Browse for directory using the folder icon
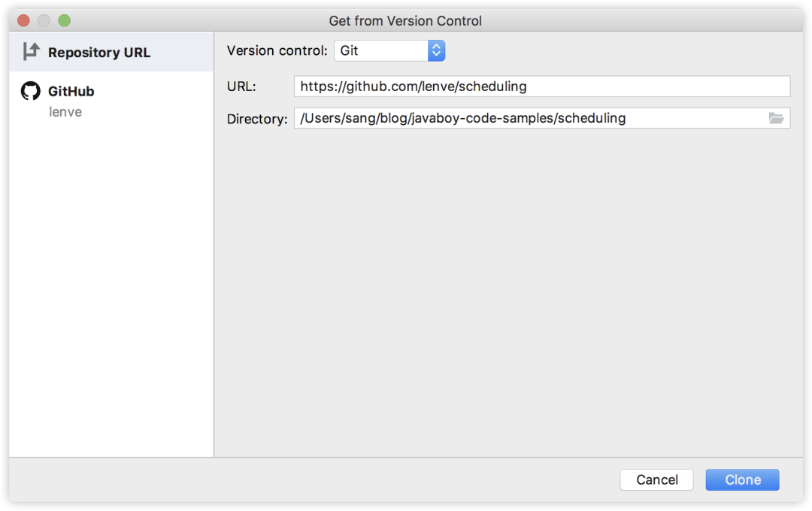Viewport: 812px width, 511px height. [x=776, y=118]
